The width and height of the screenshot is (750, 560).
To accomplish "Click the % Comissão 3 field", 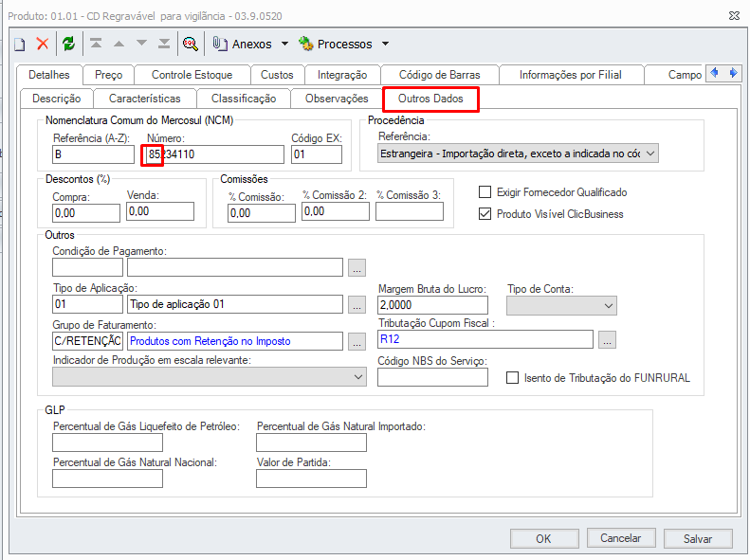I will pyautogui.click(x=410, y=211).
